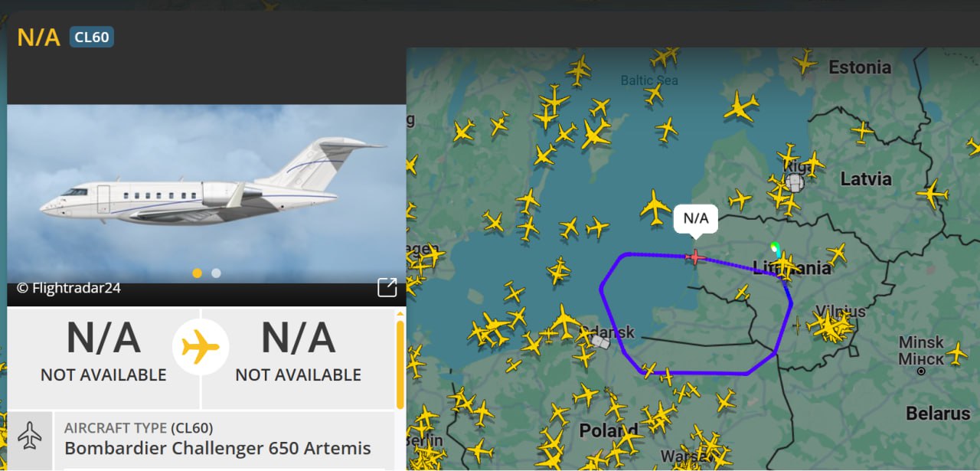Click the panel's orange vertical scrollbar
The width and height of the screenshot is (980, 471).
tap(400, 364)
